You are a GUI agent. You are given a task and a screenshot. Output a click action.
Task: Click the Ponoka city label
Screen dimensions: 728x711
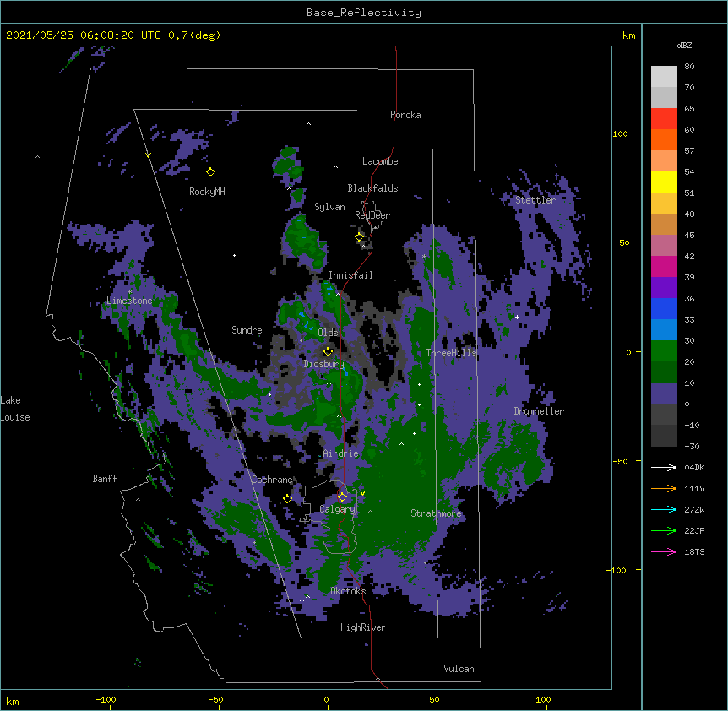tap(405, 115)
